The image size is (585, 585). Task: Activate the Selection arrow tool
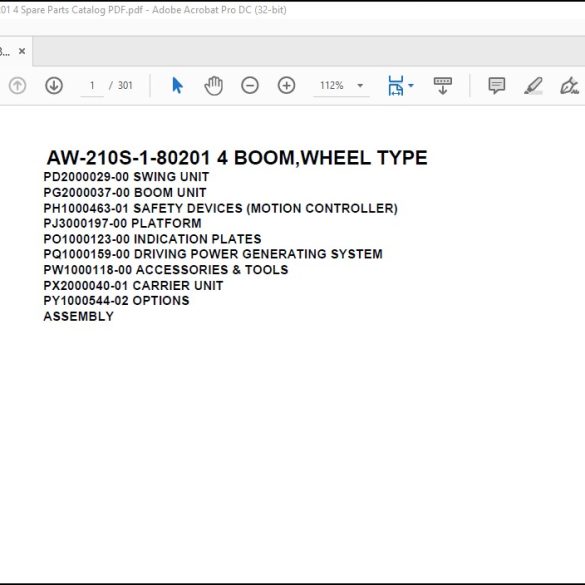tap(177, 85)
